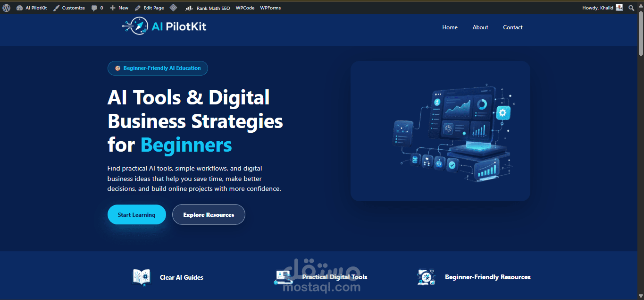
Task: Open the WPCode menu
Action: 245,8
